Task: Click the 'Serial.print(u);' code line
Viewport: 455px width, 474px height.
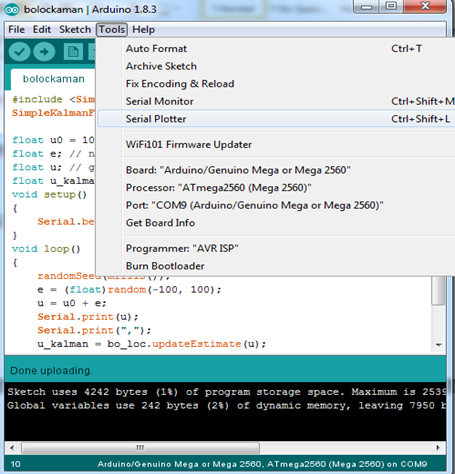Action: (88, 317)
